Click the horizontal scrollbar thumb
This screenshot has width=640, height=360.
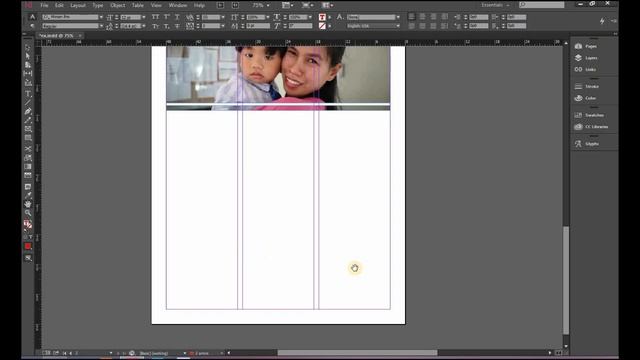tap(357, 353)
